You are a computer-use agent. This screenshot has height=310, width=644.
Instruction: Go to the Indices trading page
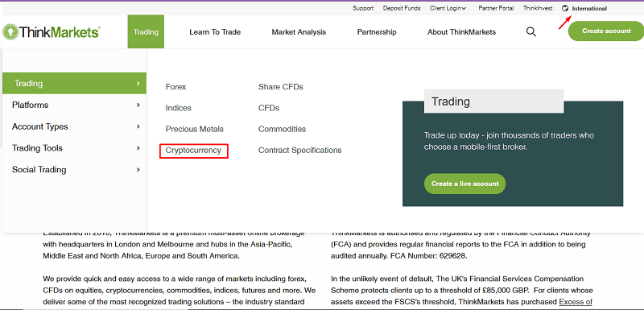pos(178,108)
